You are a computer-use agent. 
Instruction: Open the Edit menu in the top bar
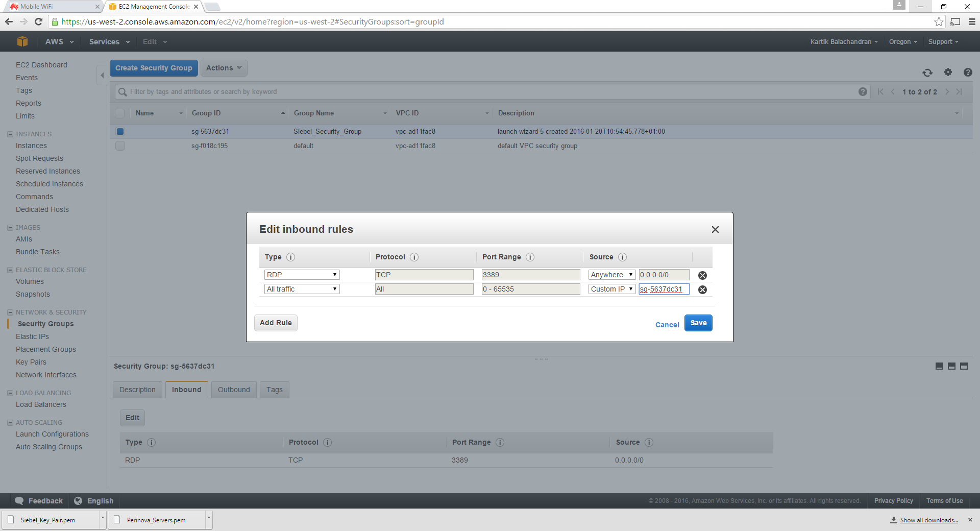click(155, 42)
